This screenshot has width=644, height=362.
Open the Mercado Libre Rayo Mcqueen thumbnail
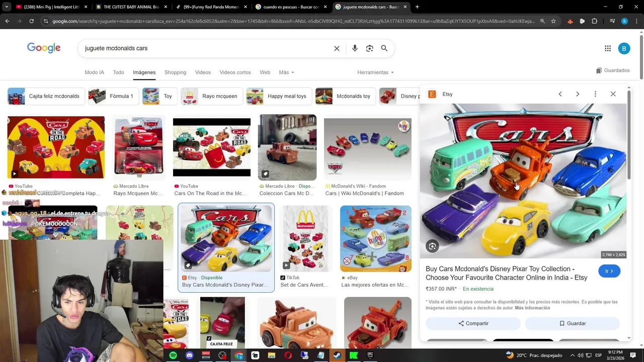coord(139,147)
